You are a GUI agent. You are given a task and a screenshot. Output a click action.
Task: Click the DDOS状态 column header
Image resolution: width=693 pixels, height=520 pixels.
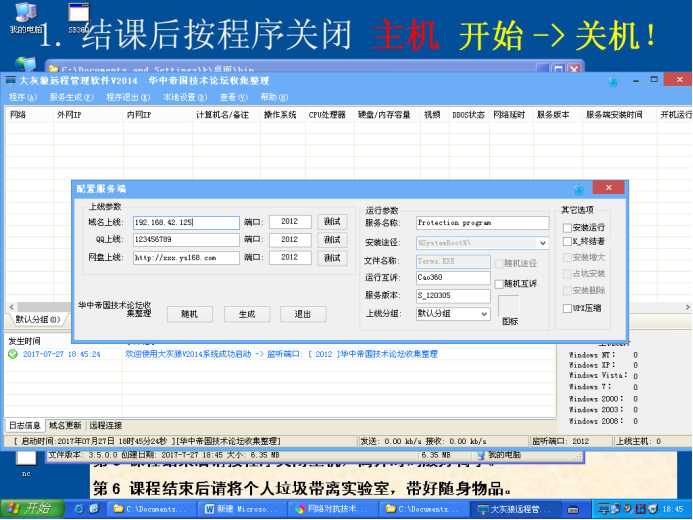click(468, 115)
